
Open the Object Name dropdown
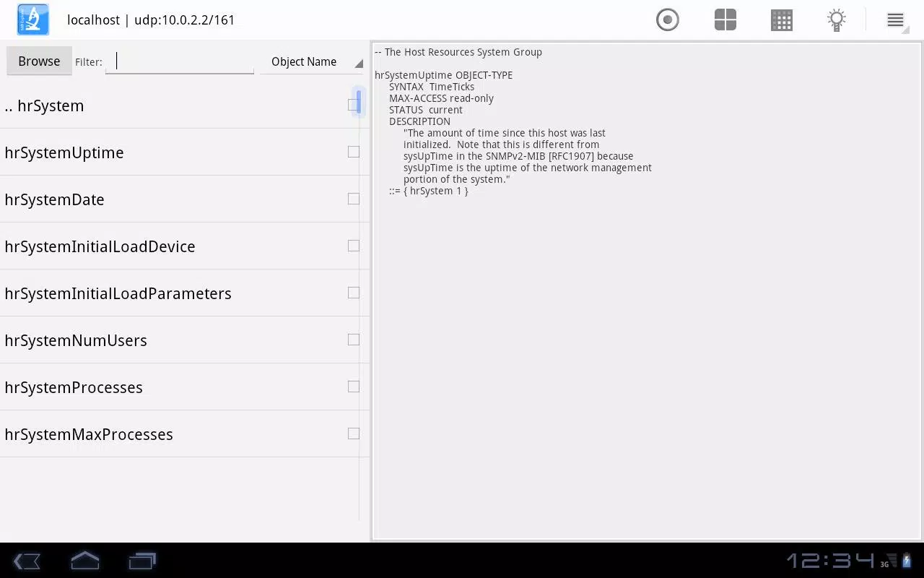click(x=312, y=61)
